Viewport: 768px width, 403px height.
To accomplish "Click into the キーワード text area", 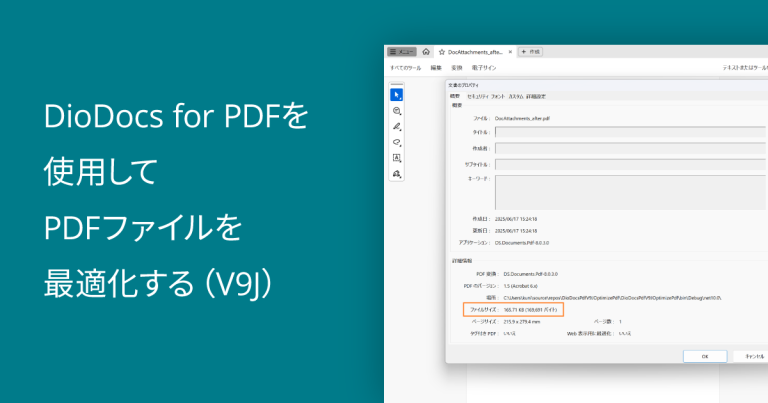I will pos(630,192).
